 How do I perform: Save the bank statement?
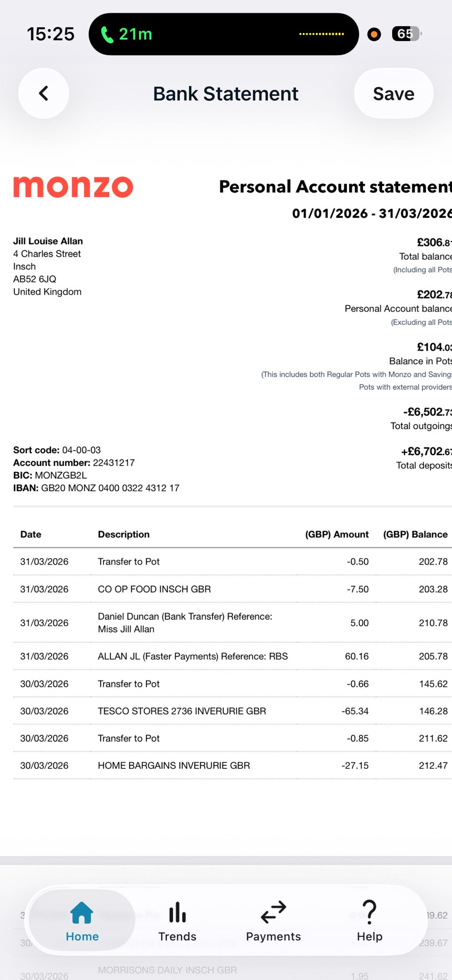(394, 93)
